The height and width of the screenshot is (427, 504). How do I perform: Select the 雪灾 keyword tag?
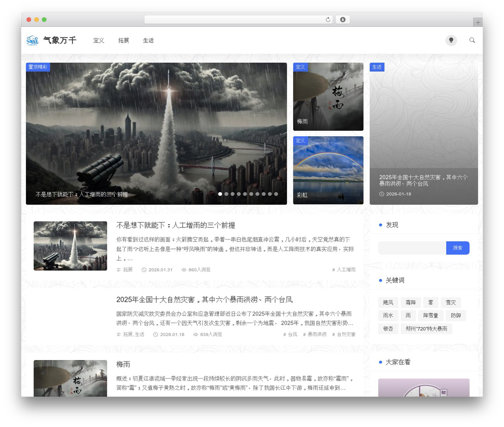(451, 303)
